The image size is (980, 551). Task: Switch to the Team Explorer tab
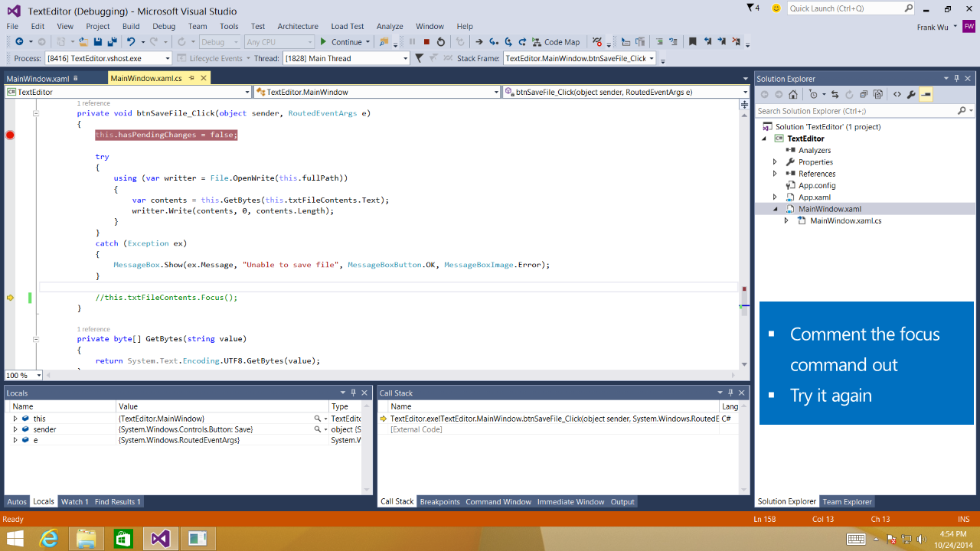point(847,502)
